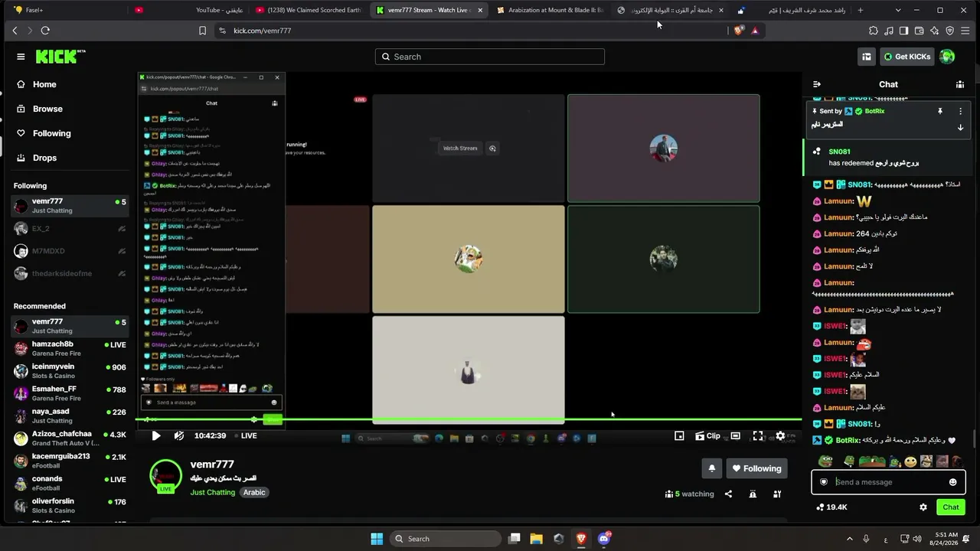
Task: Open recommended channel hamzach8b
Action: tap(70, 348)
